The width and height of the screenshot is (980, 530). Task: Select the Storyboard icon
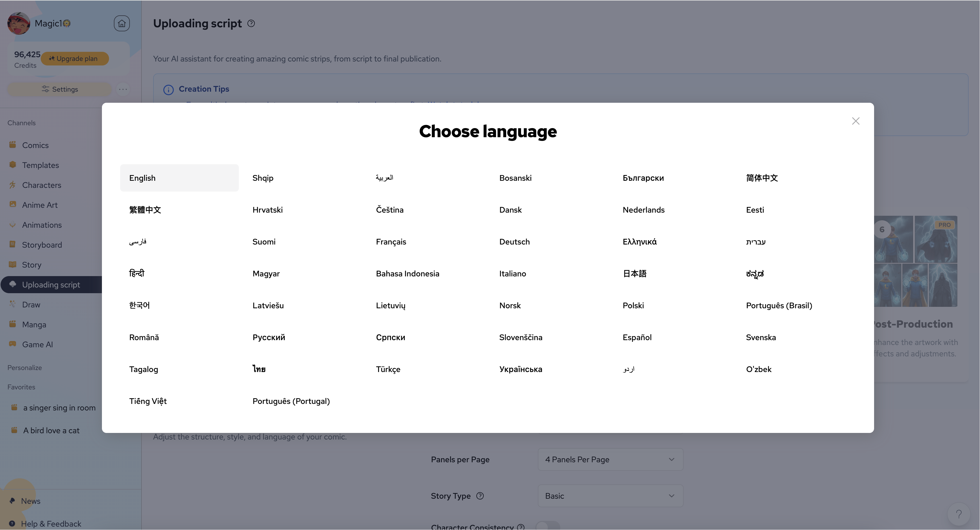[x=13, y=245]
